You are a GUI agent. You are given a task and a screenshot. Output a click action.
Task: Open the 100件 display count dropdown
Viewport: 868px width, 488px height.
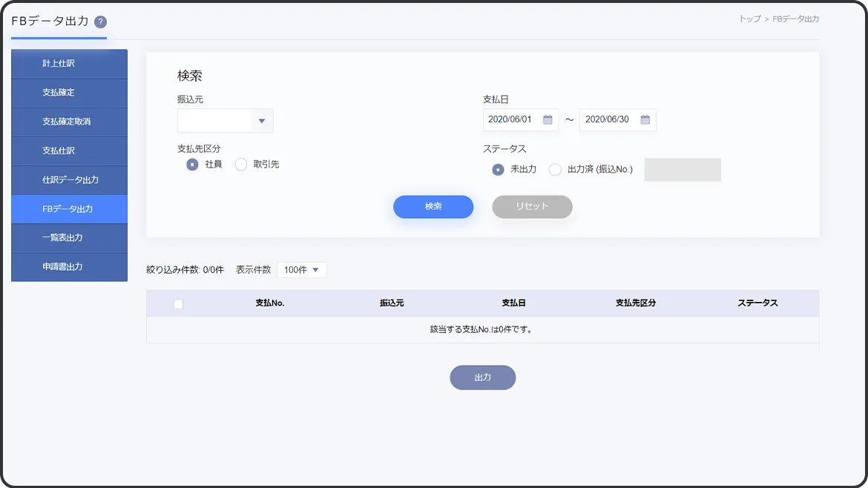pos(301,270)
